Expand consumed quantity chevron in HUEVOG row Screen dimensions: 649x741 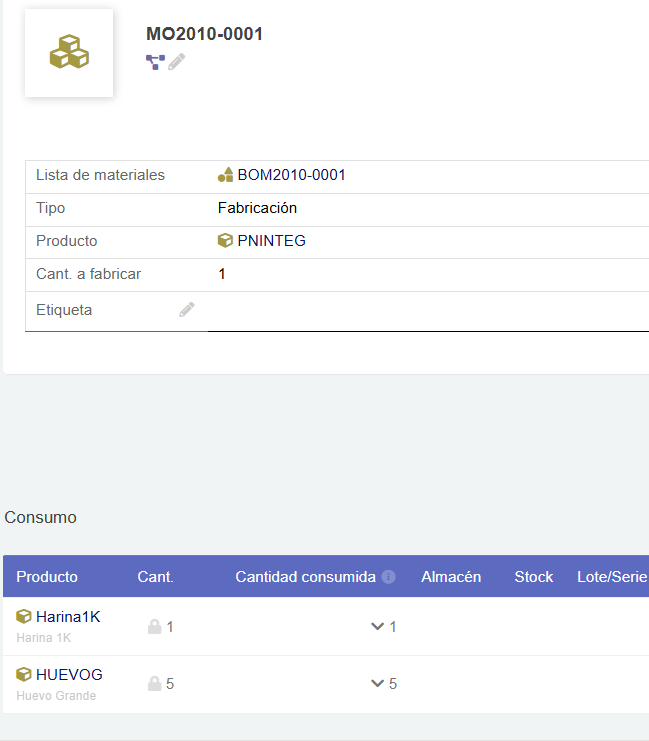coord(377,683)
